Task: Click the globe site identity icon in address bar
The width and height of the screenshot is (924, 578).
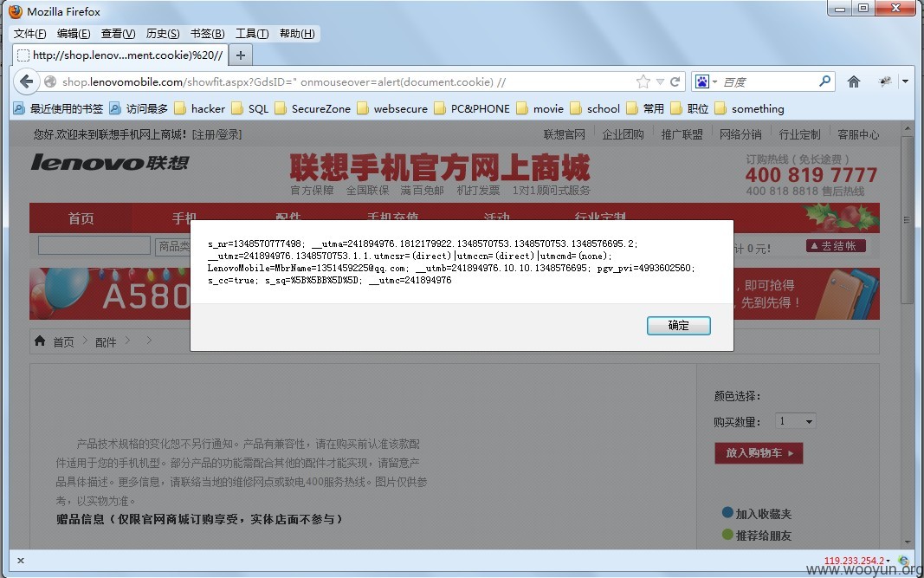Action: [50, 81]
